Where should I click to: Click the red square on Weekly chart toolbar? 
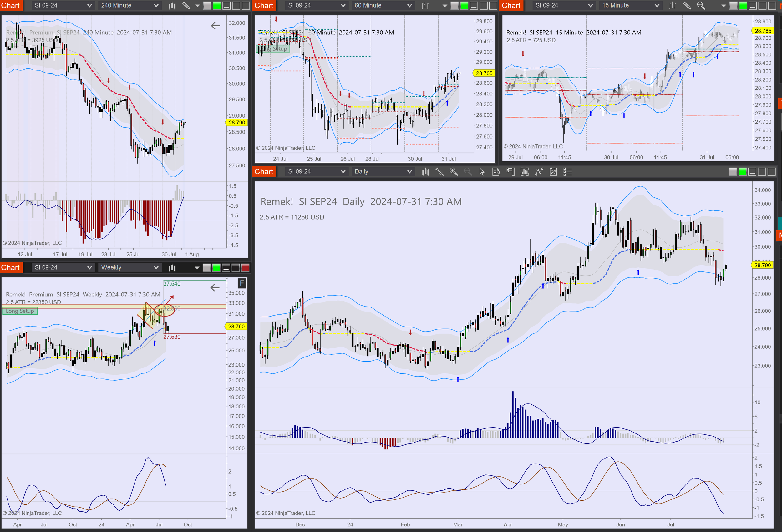245,268
